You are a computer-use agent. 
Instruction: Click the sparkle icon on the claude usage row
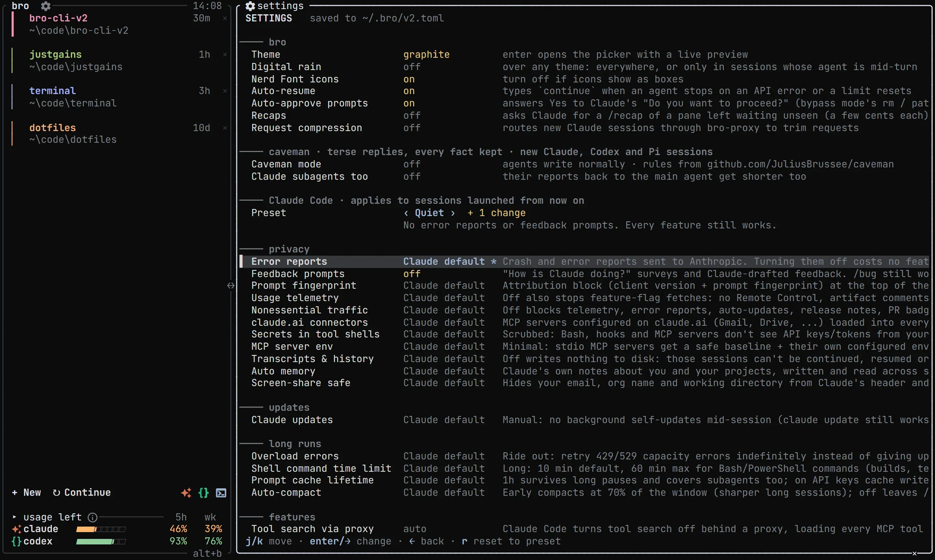pos(17,529)
